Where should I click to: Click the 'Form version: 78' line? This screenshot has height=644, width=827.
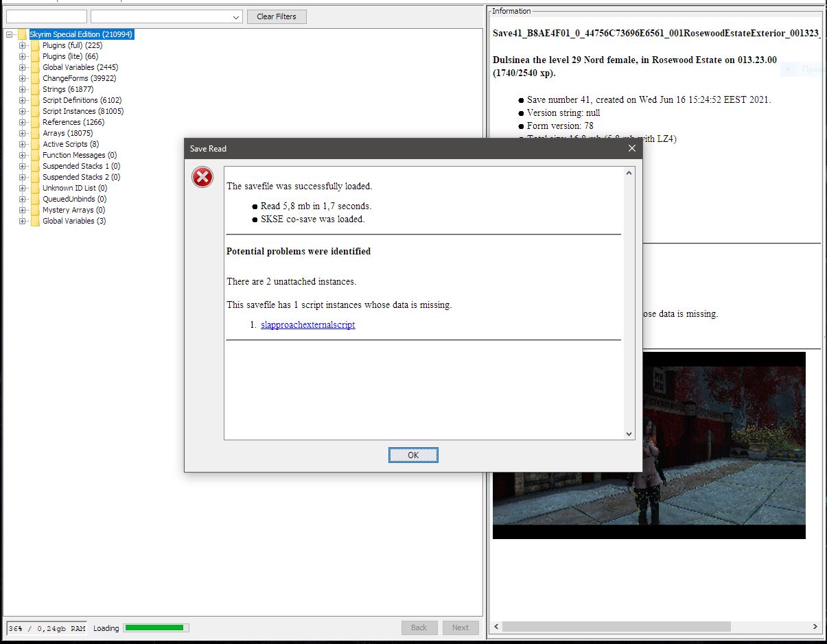[560, 126]
